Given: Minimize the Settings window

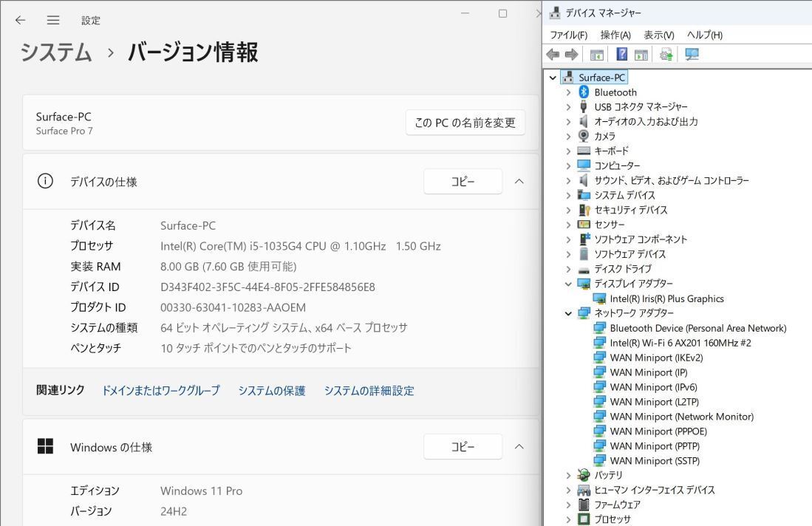Looking at the screenshot, I should pos(465,13).
